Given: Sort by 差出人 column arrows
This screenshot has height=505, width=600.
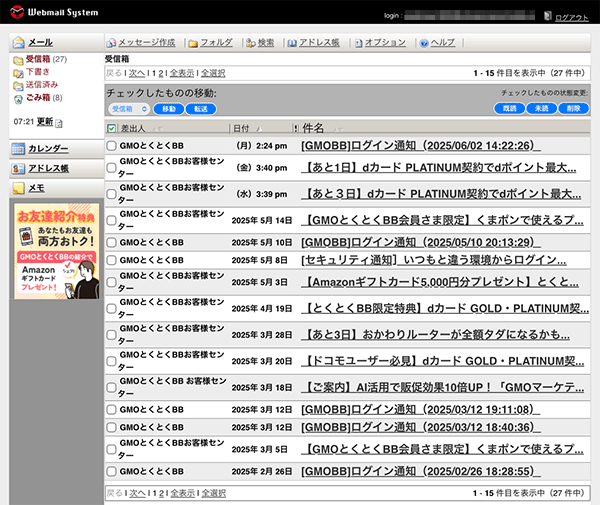Looking at the screenshot, I should tap(157, 129).
